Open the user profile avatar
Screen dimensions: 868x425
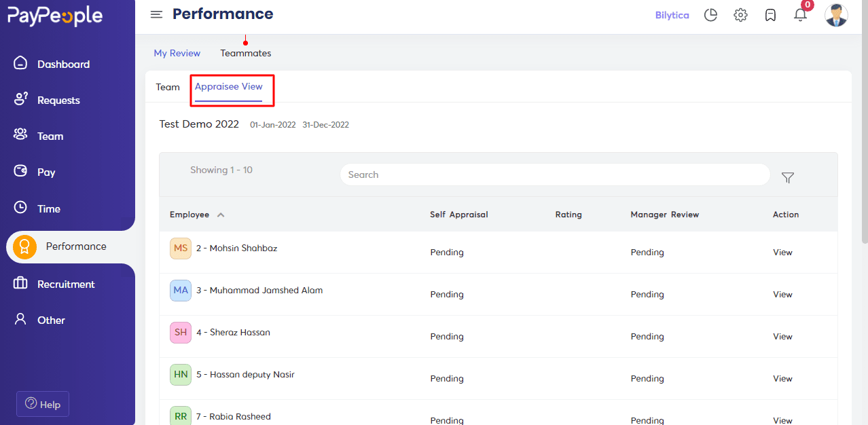[836, 15]
